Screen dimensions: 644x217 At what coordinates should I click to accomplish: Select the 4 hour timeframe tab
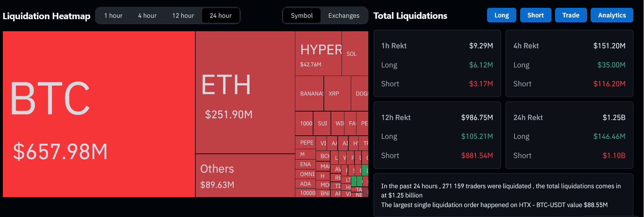point(147,16)
